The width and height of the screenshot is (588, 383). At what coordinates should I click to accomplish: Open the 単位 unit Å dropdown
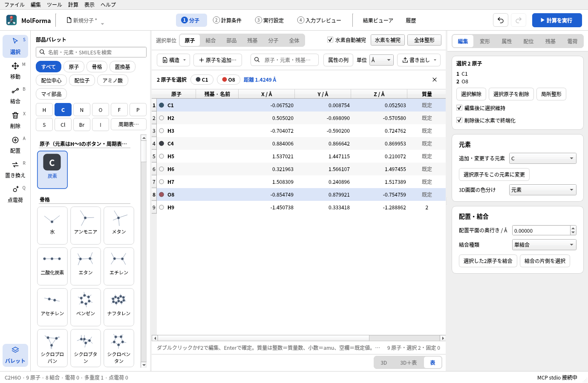382,60
